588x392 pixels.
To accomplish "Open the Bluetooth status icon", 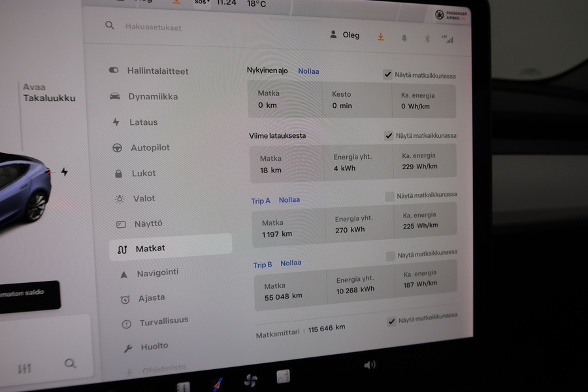I will [427, 39].
